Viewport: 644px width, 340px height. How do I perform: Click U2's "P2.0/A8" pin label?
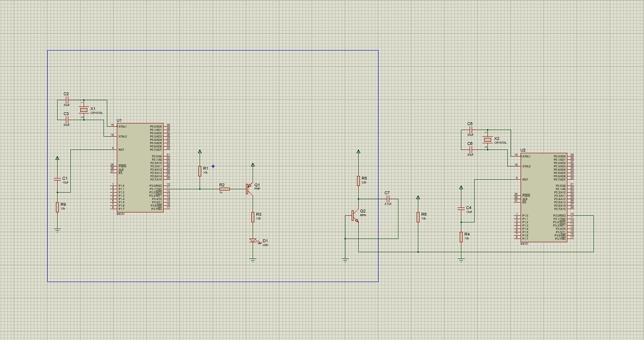tap(561, 186)
